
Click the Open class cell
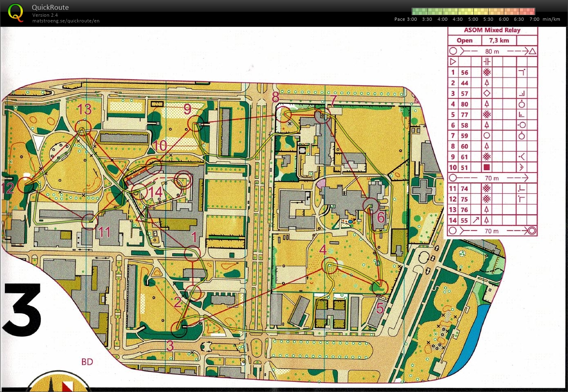pos(464,40)
